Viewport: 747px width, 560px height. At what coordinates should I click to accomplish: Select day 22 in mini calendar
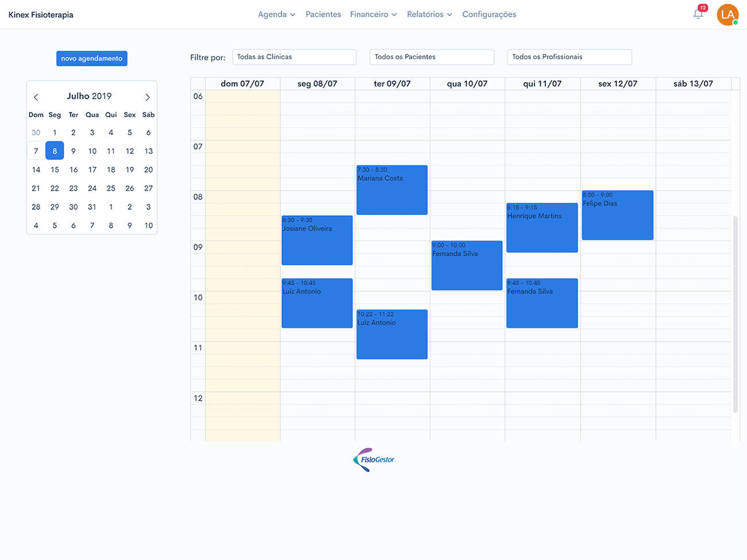tap(55, 188)
